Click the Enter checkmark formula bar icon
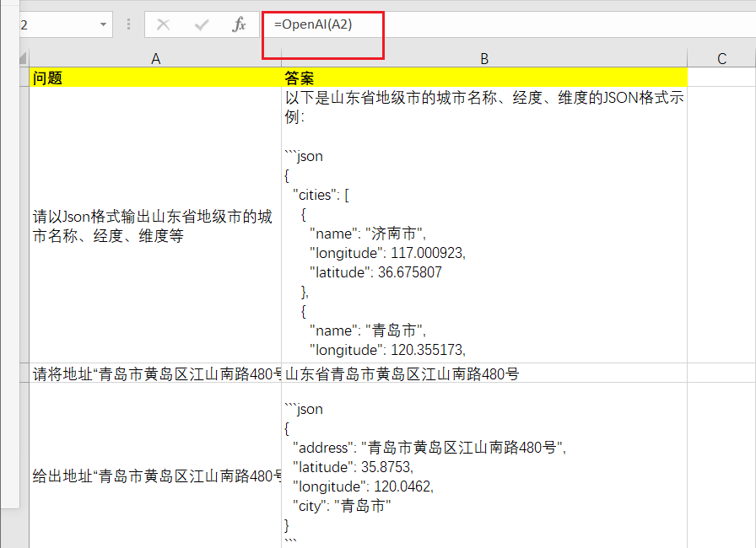 click(202, 24)
